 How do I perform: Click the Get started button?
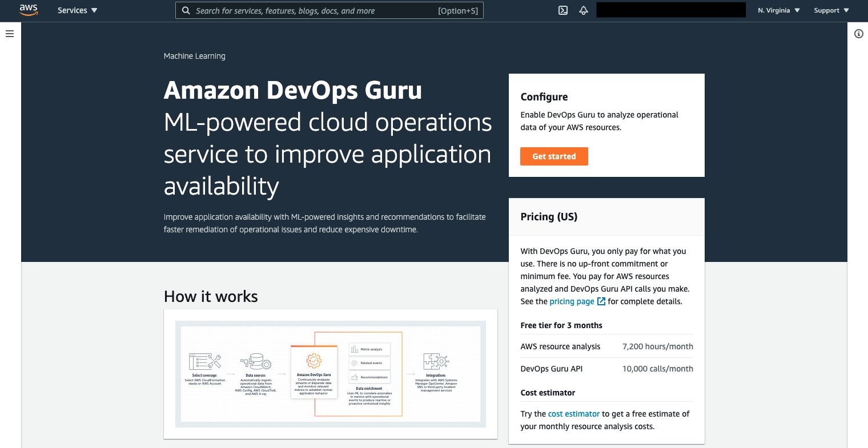coord(554,156)
